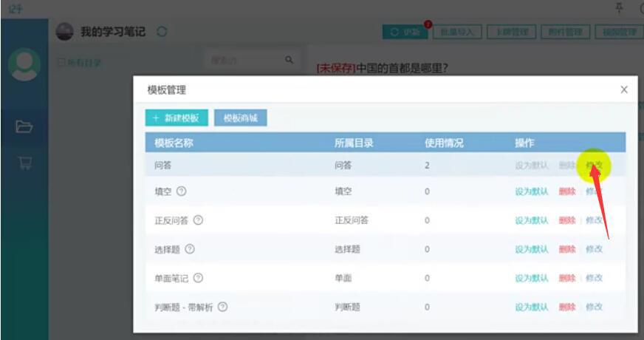
Task: Click the notebook thumbnail beside 我的学习笔记
Action: coord(64,32)
